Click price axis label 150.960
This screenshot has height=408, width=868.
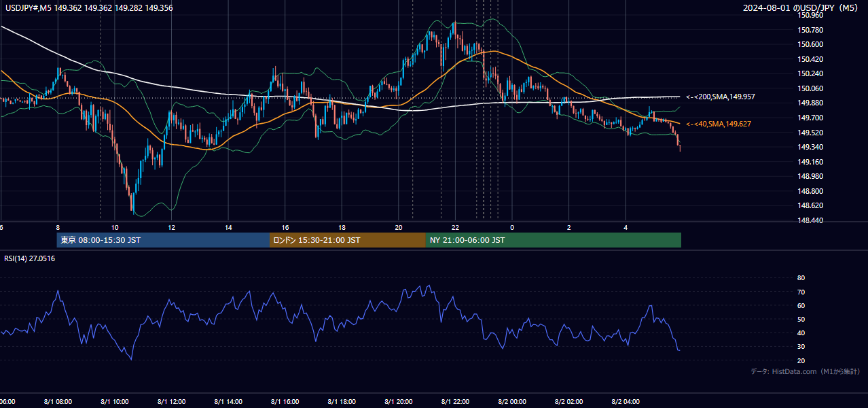pos(810,15)
